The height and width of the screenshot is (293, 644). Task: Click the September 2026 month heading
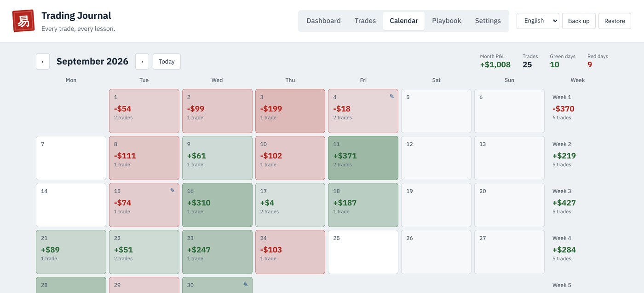(x=92, y=61)
